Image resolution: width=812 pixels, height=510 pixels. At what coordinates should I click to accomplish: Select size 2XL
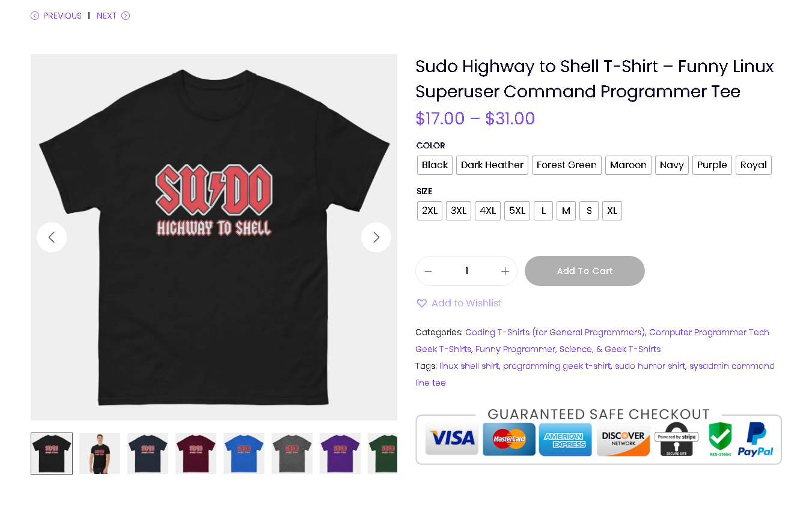pos(430,211)
